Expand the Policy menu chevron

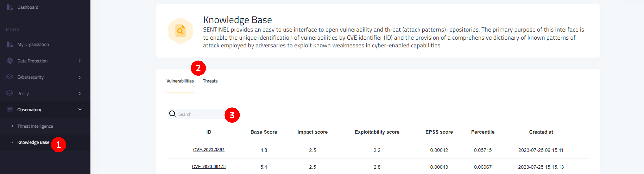[79, 93]
